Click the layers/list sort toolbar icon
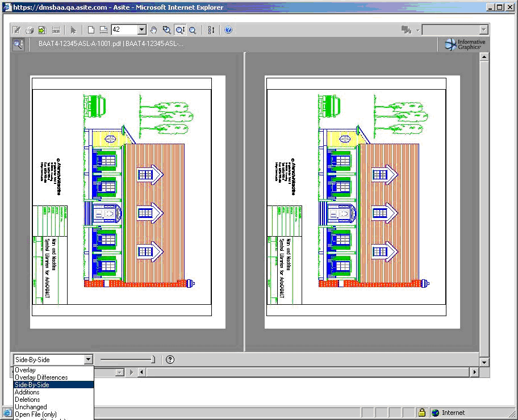The image size is (518, 420). tap(211, 30)
